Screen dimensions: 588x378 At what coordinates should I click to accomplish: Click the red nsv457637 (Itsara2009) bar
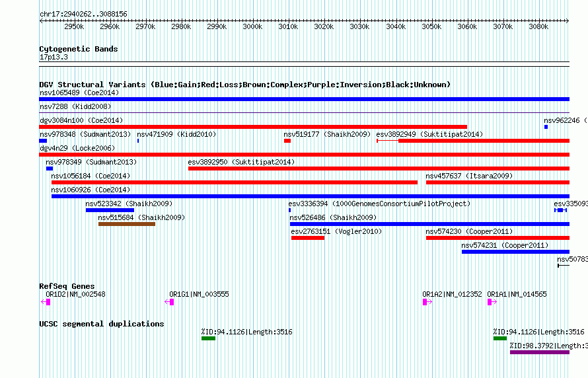point(497,182)
